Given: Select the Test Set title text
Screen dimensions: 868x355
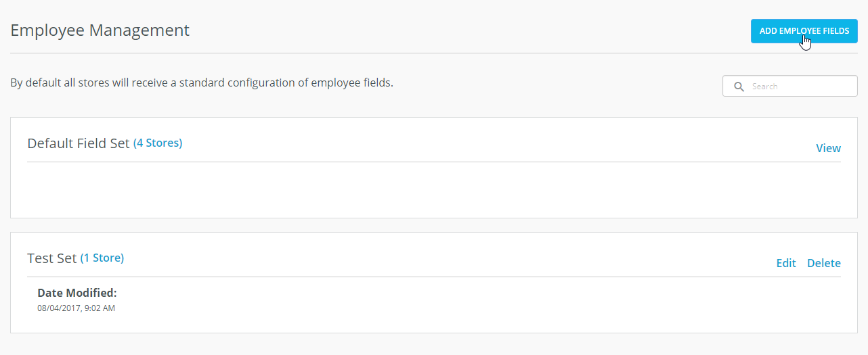Looking at the screenshot, I should [x=52, y=258].
